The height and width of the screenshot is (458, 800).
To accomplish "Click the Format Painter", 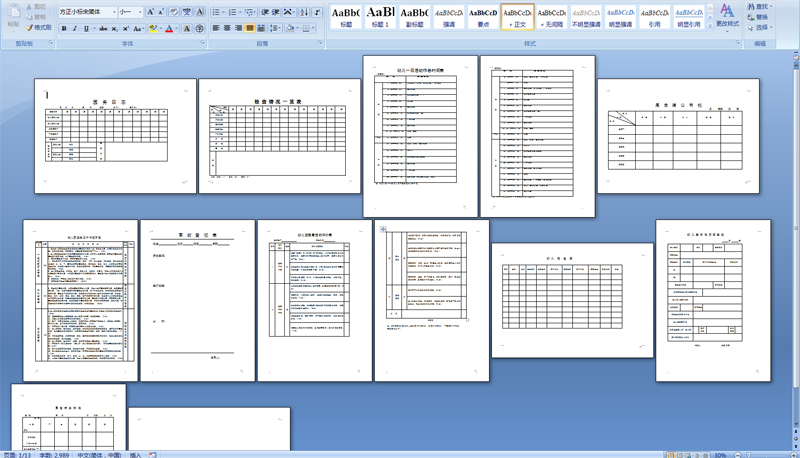I will pos(39,28).
